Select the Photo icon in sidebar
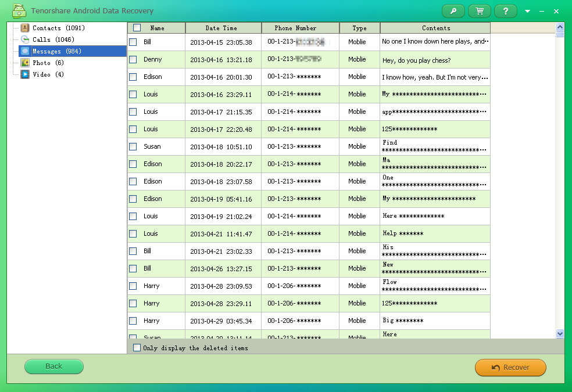The width and height of the screenshot is (572, 392). (x=25, y=63)
